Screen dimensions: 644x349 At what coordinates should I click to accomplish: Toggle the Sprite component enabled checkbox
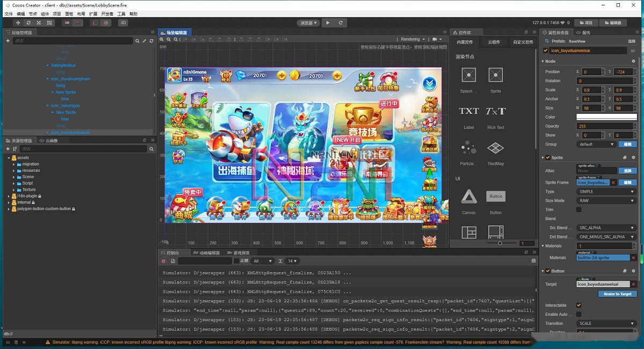(548, 158)
